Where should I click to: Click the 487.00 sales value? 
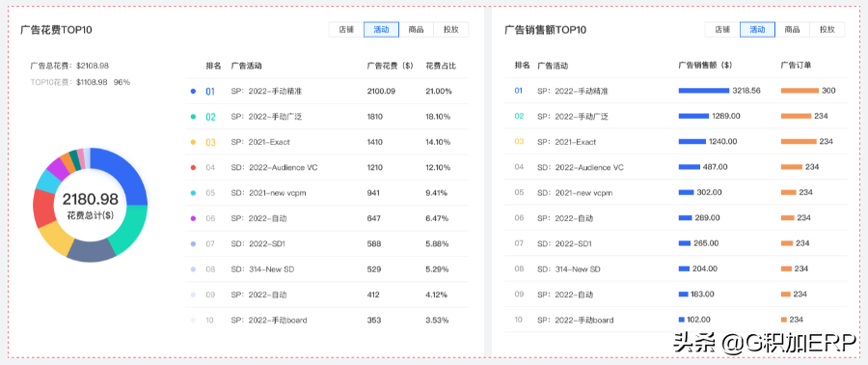716,167
